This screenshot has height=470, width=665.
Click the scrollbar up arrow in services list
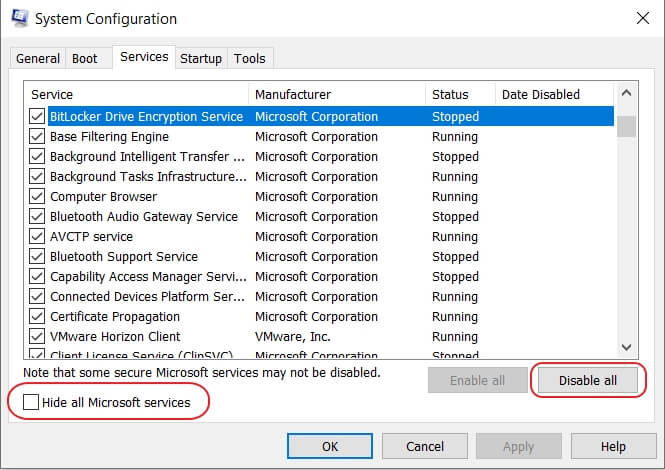(x=627, y=96)
